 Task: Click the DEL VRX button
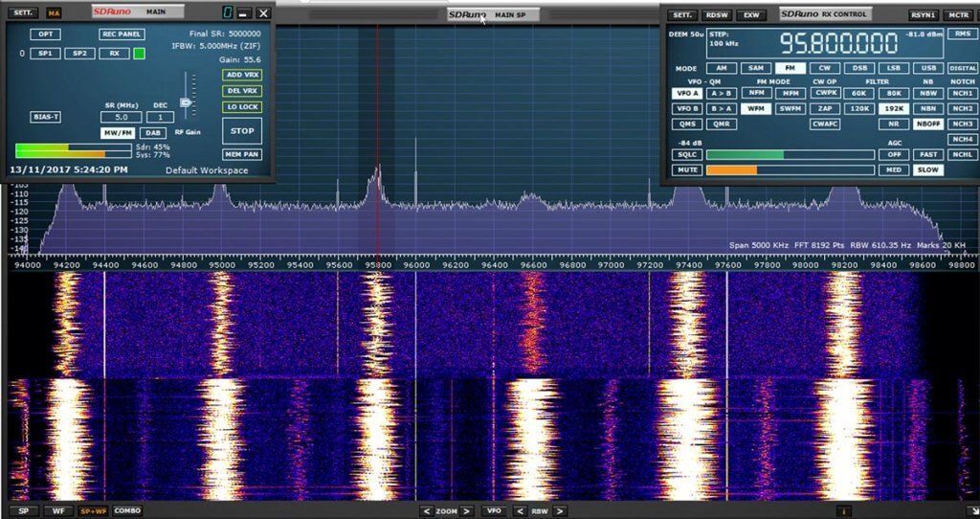[x=242, y=91]
